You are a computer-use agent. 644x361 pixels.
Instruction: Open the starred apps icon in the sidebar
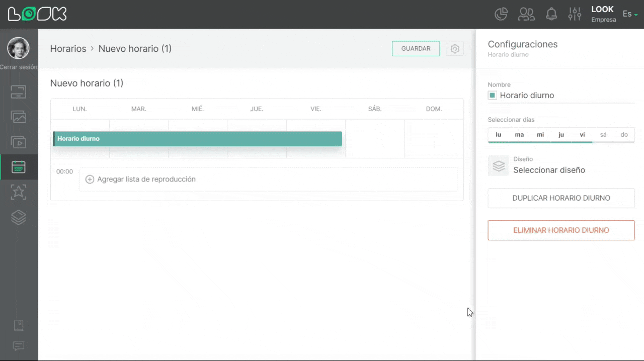[19, 192]
